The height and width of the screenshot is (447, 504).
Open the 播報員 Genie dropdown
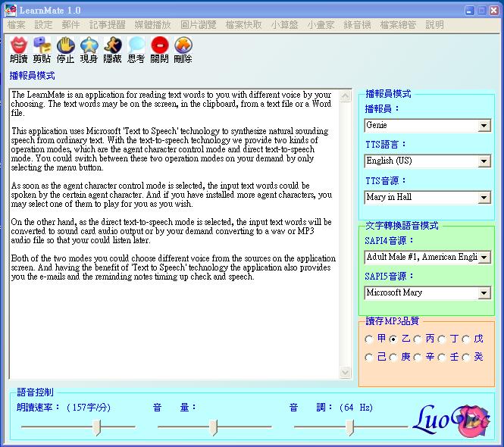pyautogui.click(x=484, y=125)
